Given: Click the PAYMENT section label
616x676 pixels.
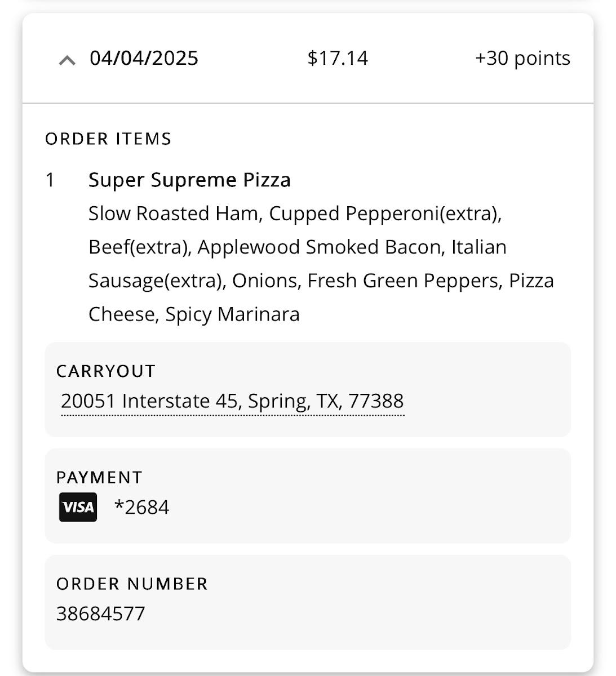Looking at the screenshot, I should click(x=99, y=478).
